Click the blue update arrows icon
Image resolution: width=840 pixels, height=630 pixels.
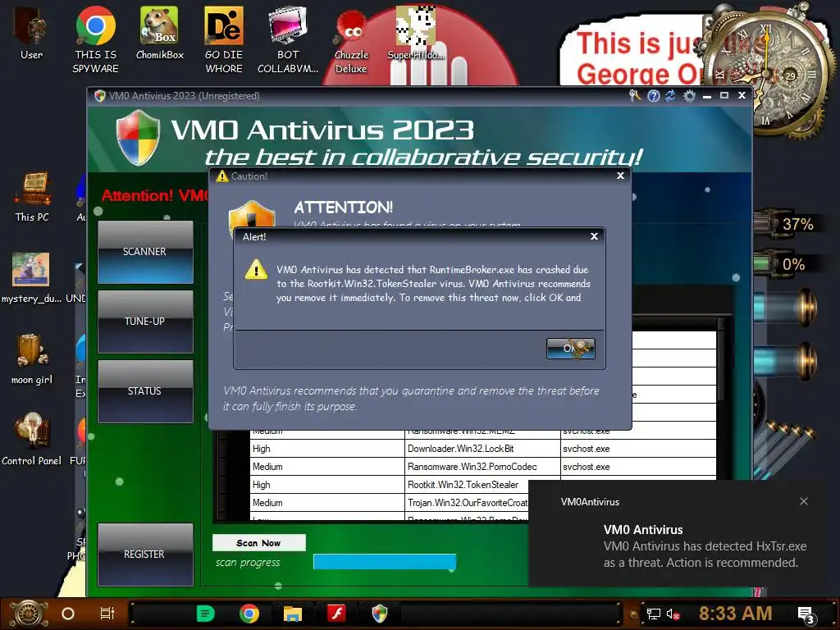[x=671, y=96]
